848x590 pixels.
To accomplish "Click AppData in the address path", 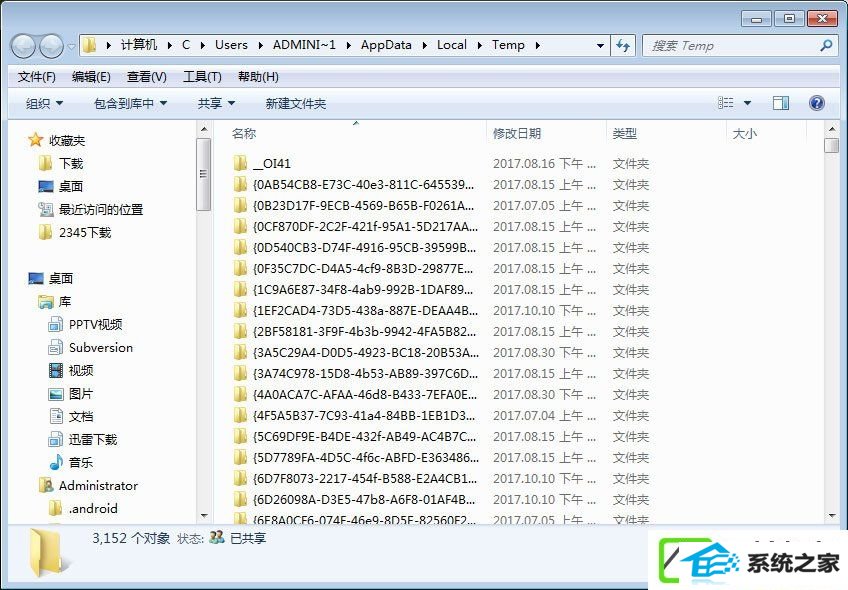I will click(x=386, y=45).
